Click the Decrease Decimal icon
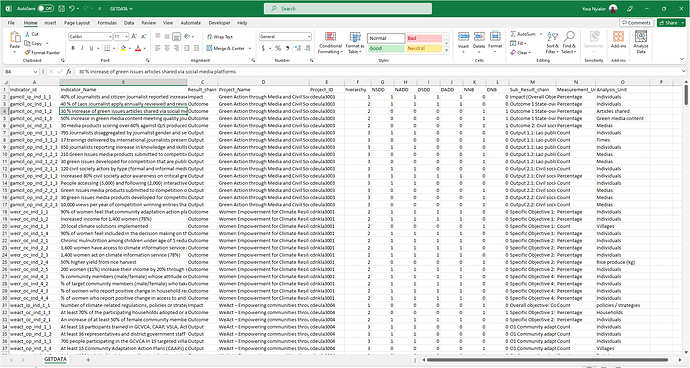Screen dimensions: 690x368 pyautogui.click(x=307, y=48)
